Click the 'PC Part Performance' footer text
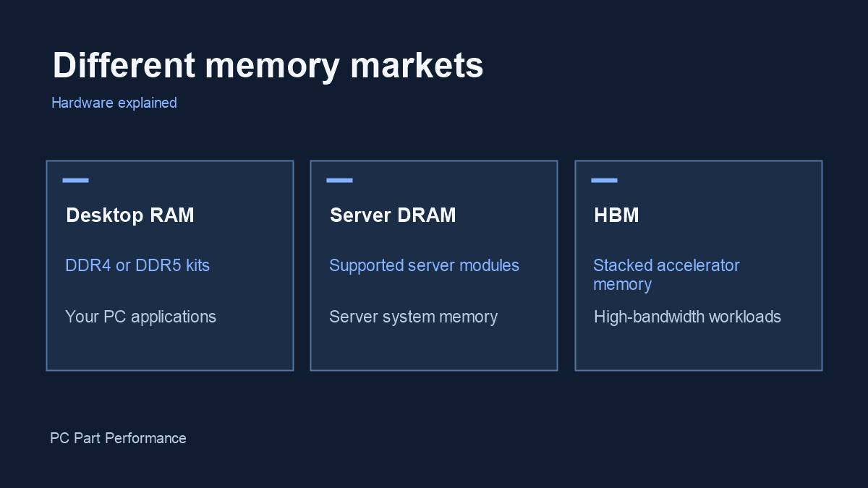 pos(118,438)
